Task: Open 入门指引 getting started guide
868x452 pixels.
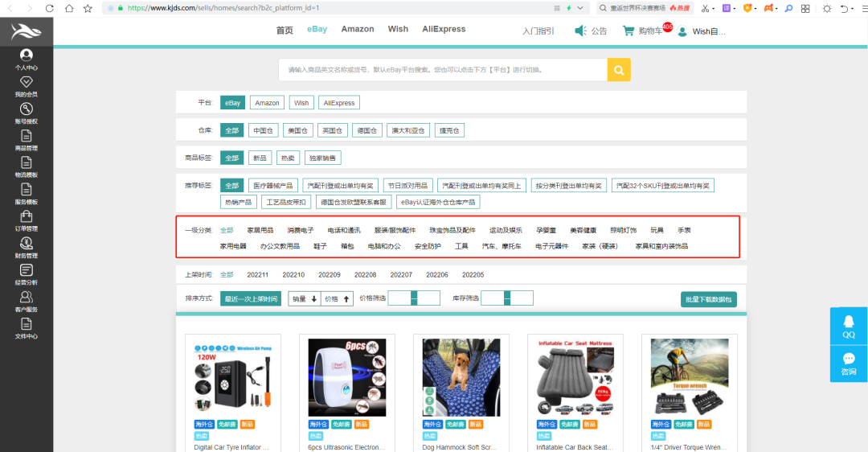Action: pos(538,31)
